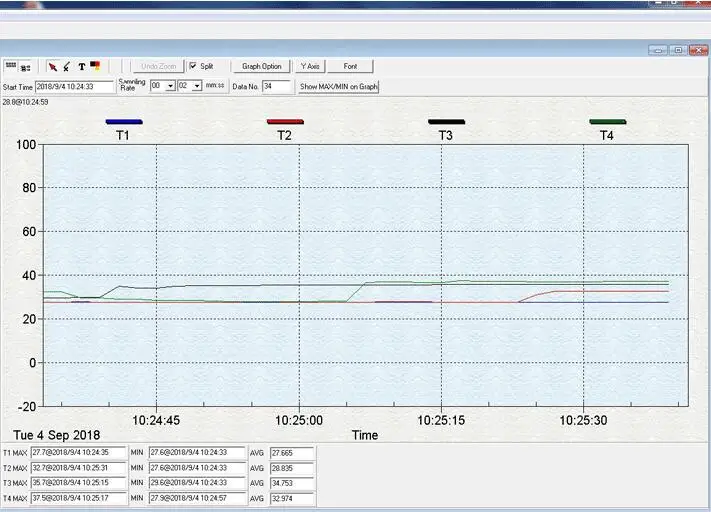Click the cursor readout 28.8@10:24:59
The width and height of the screenshot is (711, 512).
25,102
